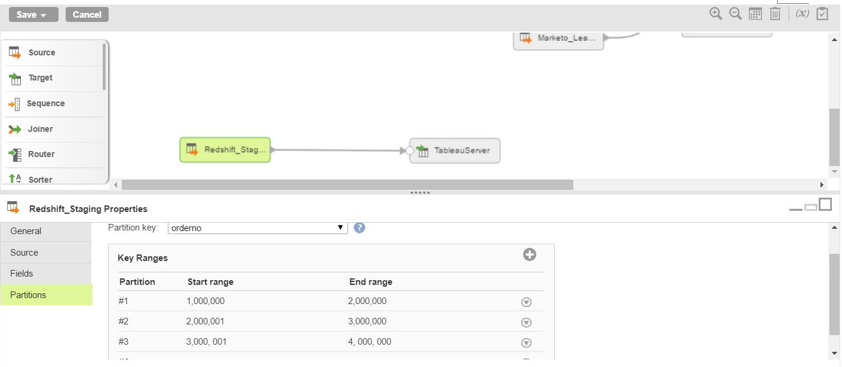Click the properties panel scroll down arrow
Image resolution: width=842 pixels, height=367 pixels.
(x=834, y=353)
